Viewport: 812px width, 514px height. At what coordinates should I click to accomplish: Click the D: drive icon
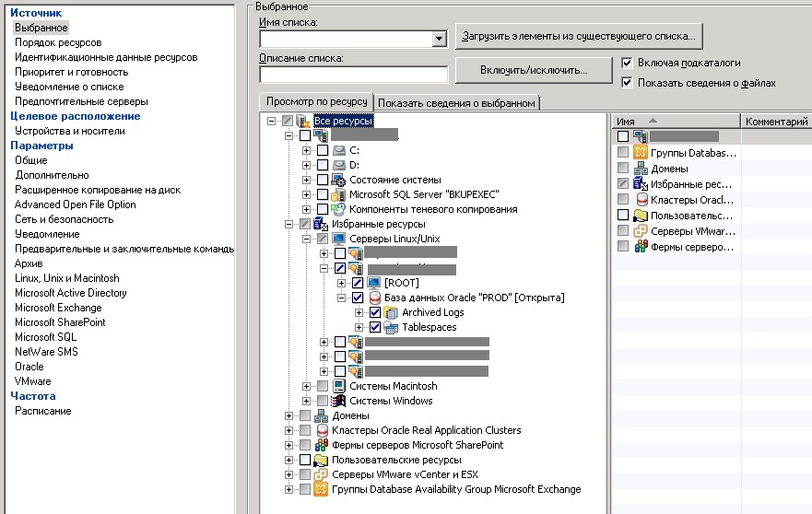pos(338,165)
